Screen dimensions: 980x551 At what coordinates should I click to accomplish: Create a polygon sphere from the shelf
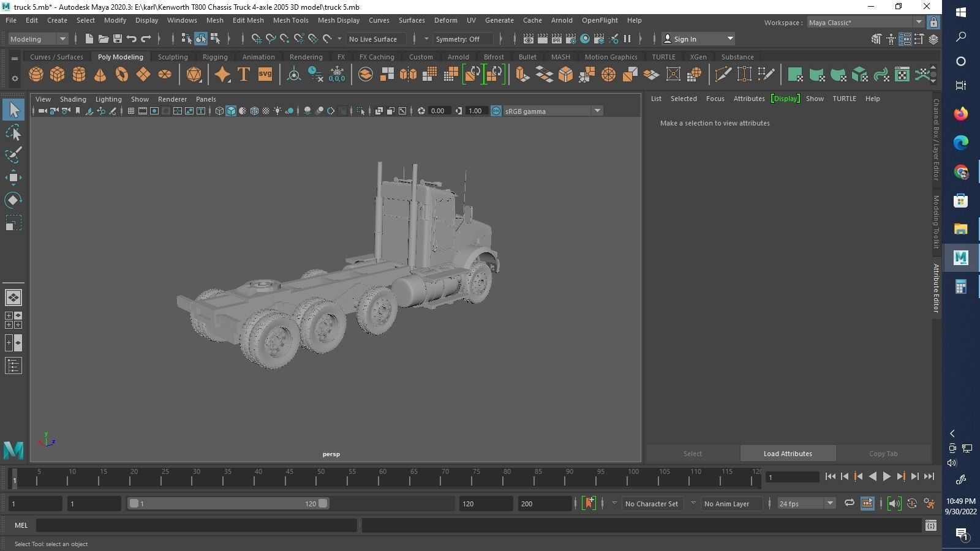[x=36, y=75]
